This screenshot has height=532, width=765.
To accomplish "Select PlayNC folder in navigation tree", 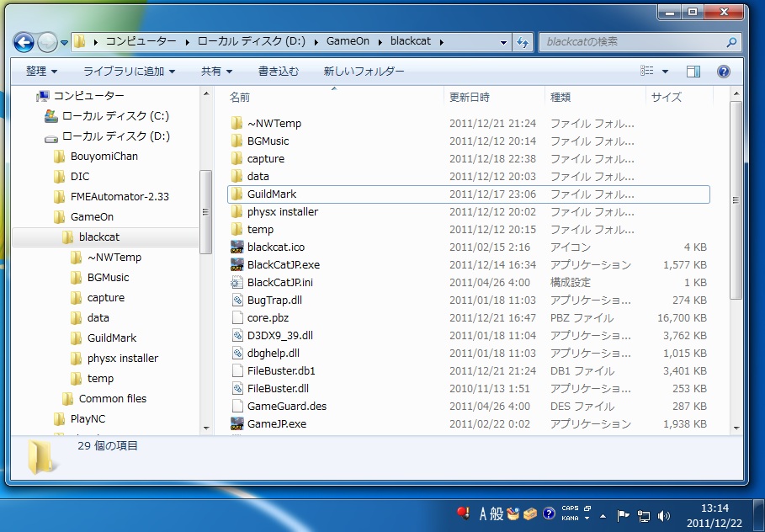I will (88, 418).
